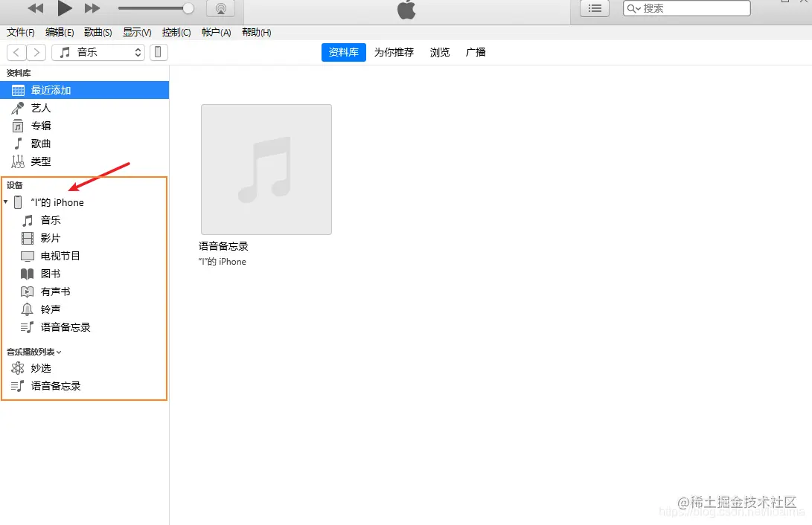Screen dimensions: 812x525
Task: Click the 语音备忘录 album title text
Action: coord(224,246)
